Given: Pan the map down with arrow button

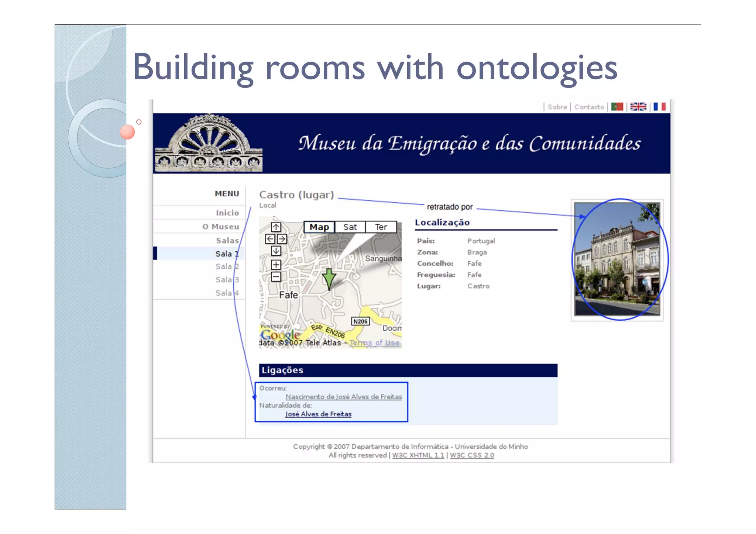Looking at the screenshot, I should 276,251.
